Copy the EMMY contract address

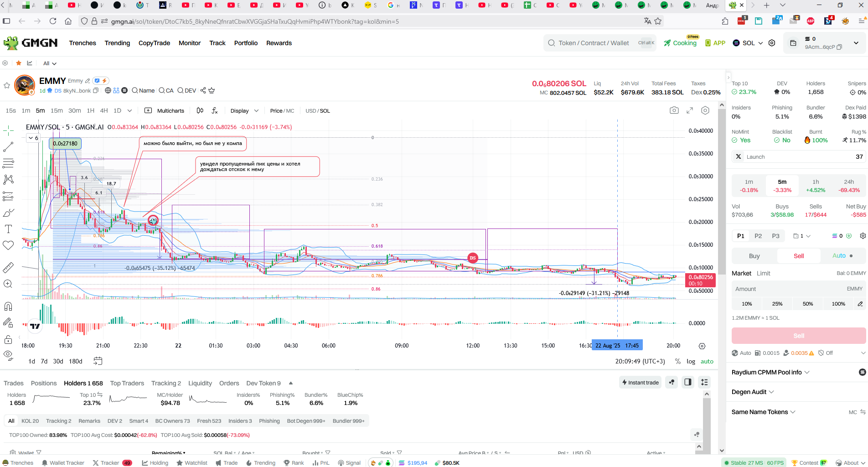[96, 91]
